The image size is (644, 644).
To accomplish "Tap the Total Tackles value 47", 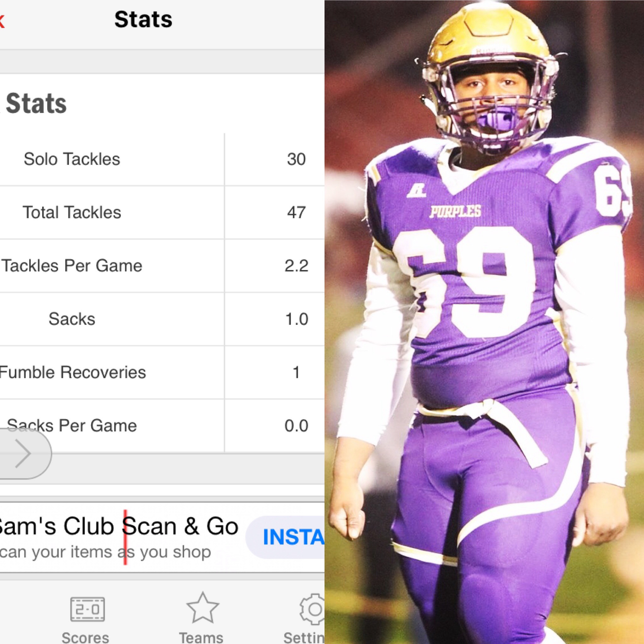I will 296,213.
